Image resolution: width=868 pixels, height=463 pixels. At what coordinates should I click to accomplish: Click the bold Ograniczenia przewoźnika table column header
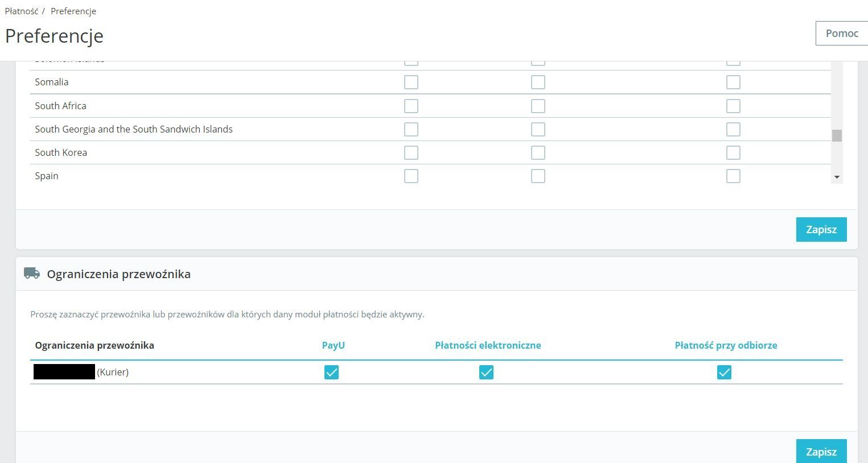point(94,345)
